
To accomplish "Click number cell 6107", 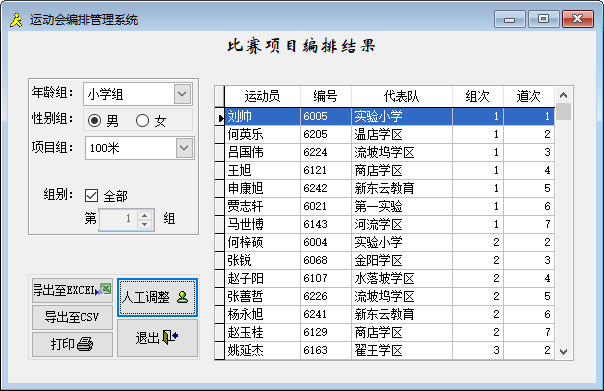I will click(325, 278).
